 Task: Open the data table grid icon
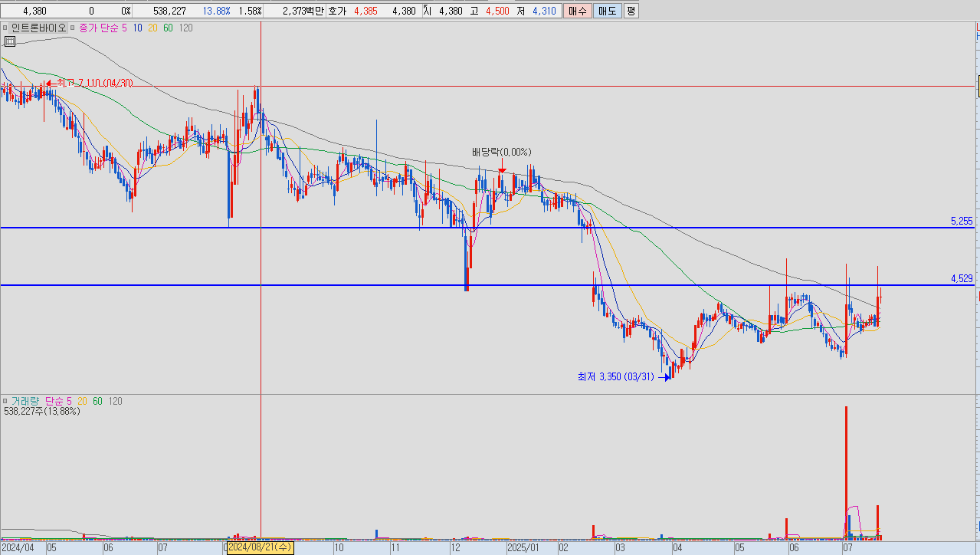(10, 41)
